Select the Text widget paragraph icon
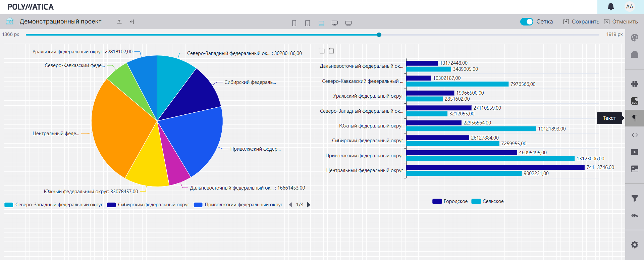The image size is (644, 260). (634, 118)
